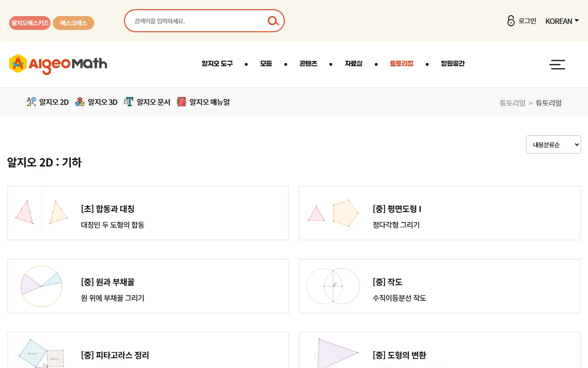Click the text 대칭인 두 도형의 합동
588x368 pixels.
tap(113, 225)
